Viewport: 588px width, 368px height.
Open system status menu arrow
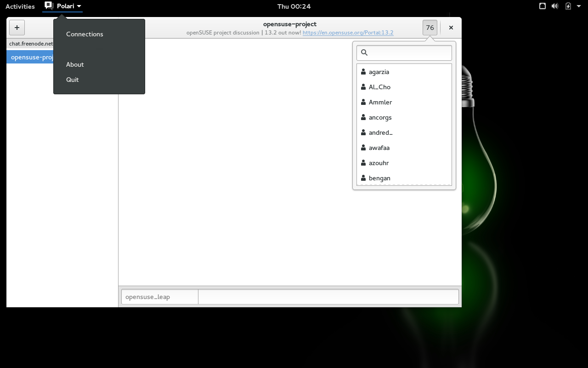(x=578, y=6)
